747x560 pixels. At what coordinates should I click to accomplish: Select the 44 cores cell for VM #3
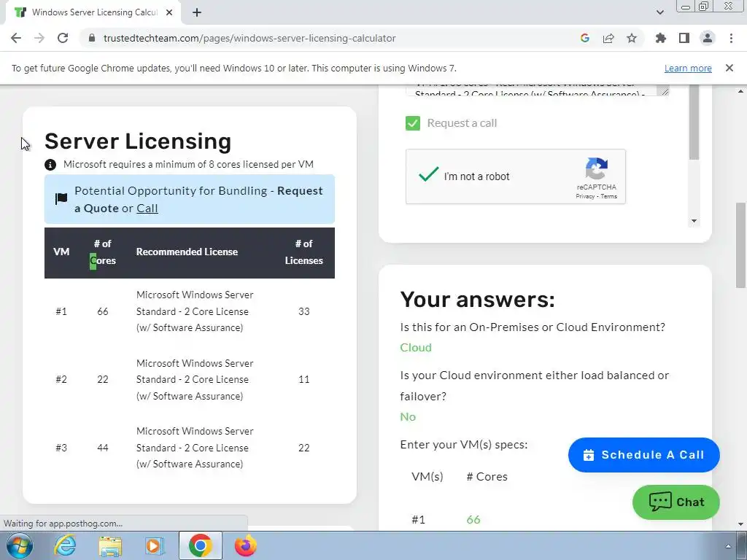tap(102, 448)
